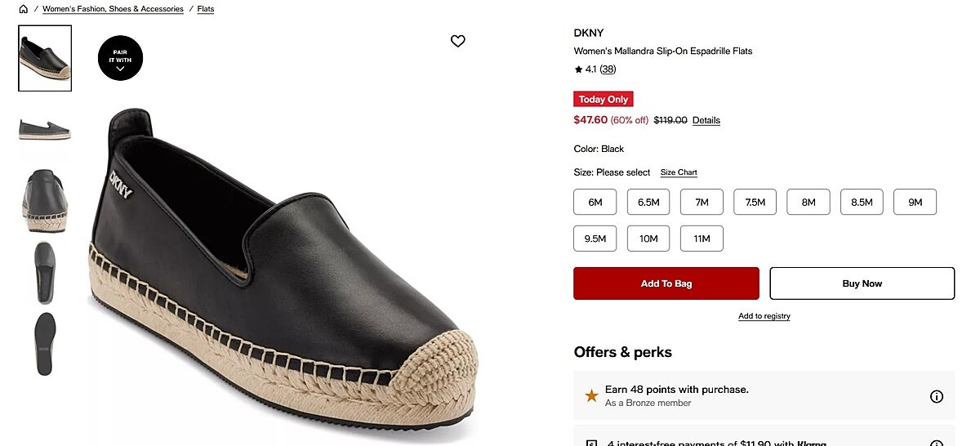Pick size 10M
The height and width of the screenshot is (446, 980).
pyautogui.click(x=648, y=239)
